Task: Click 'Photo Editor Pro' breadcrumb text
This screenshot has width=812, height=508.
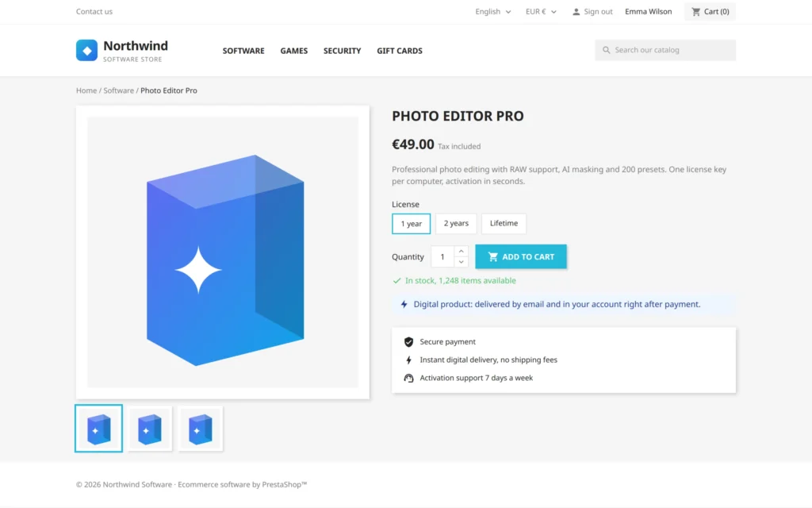Action: pos(169,90)
